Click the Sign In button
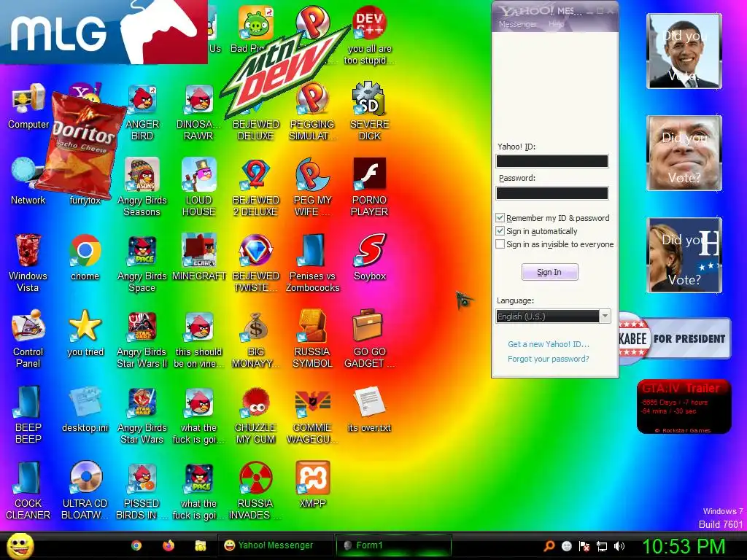Viewport: 747px width, 560px height. [x=550, y=272]
